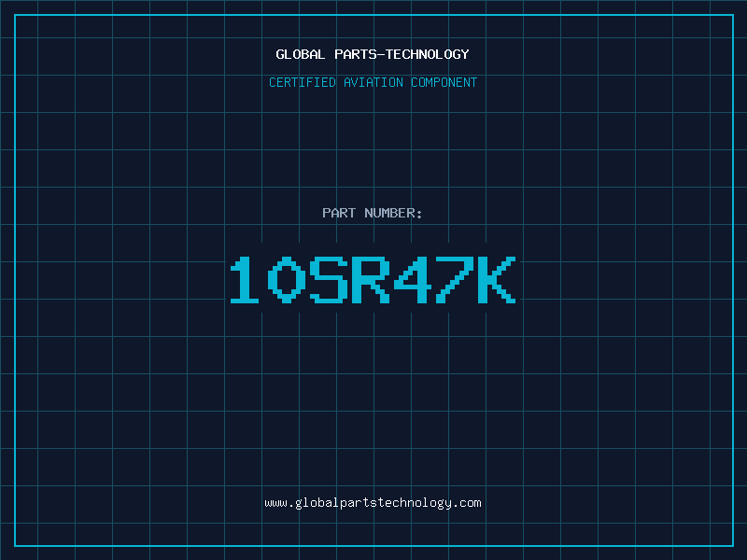Click the word "COMPONENT" in the subtitle
This screenshot has width=747, height=560.
444,82
